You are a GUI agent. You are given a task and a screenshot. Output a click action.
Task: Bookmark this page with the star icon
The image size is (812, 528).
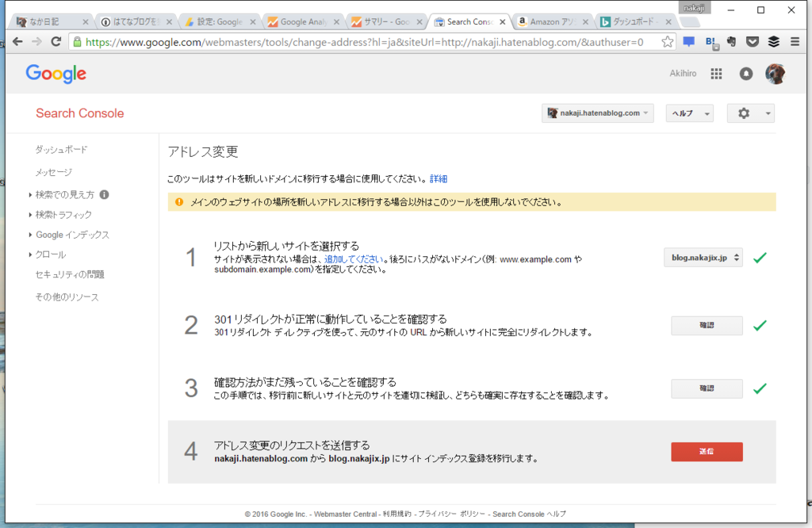click(668, 42)
